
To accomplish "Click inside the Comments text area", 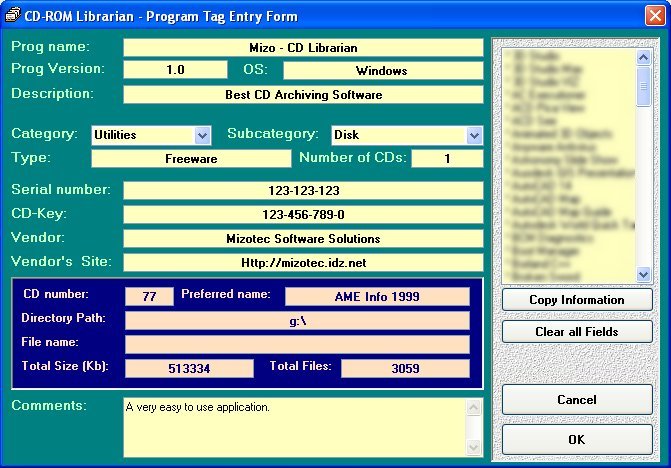I will click(x=295, y=427).
